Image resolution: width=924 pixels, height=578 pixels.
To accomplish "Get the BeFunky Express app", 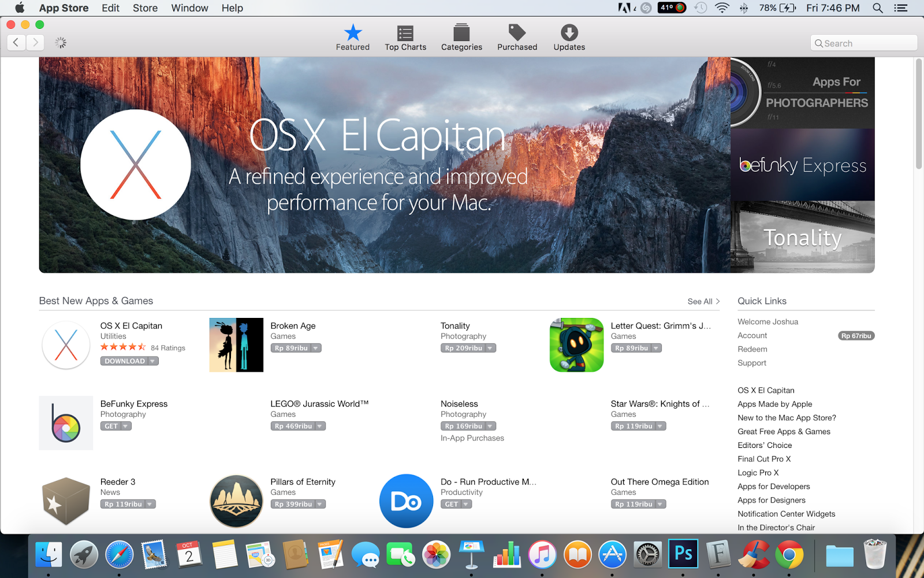I will click(x=111, y=426).
